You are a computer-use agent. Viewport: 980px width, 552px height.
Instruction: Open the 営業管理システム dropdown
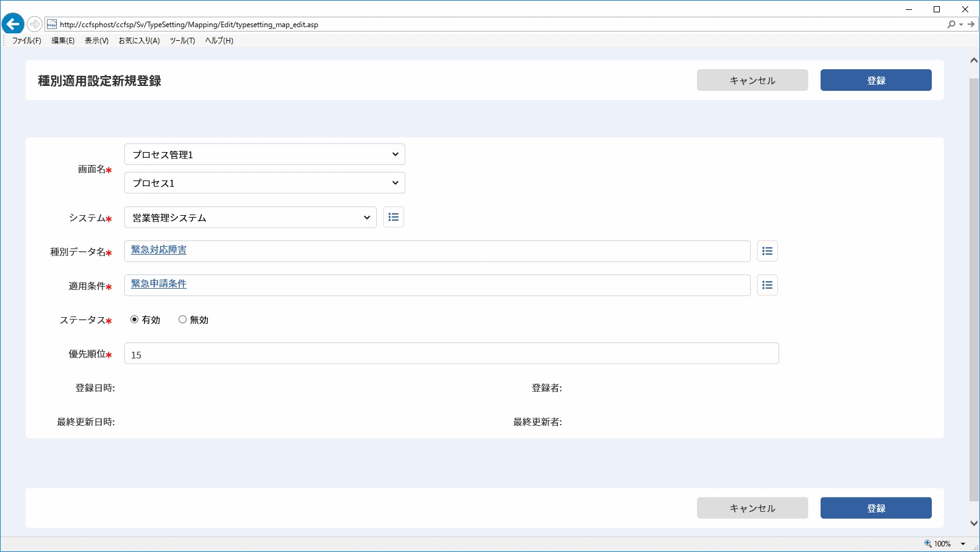pos(250,218)
